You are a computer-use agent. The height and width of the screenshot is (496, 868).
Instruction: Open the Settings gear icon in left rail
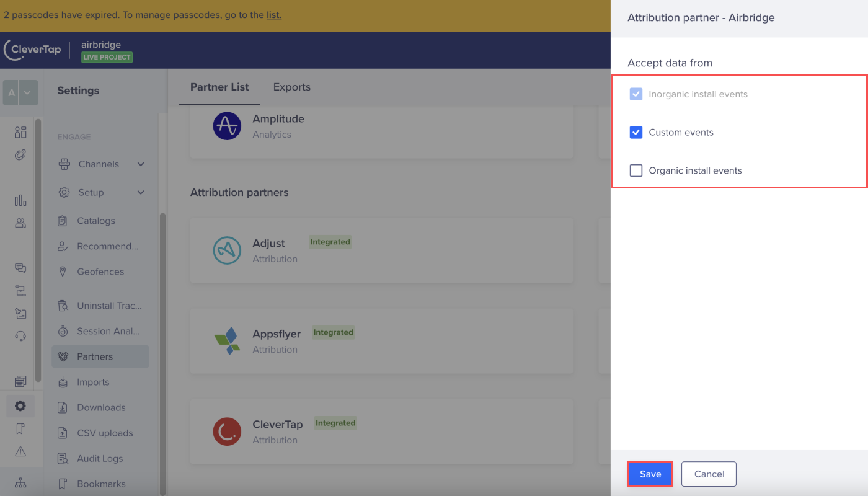coord(20,406)
